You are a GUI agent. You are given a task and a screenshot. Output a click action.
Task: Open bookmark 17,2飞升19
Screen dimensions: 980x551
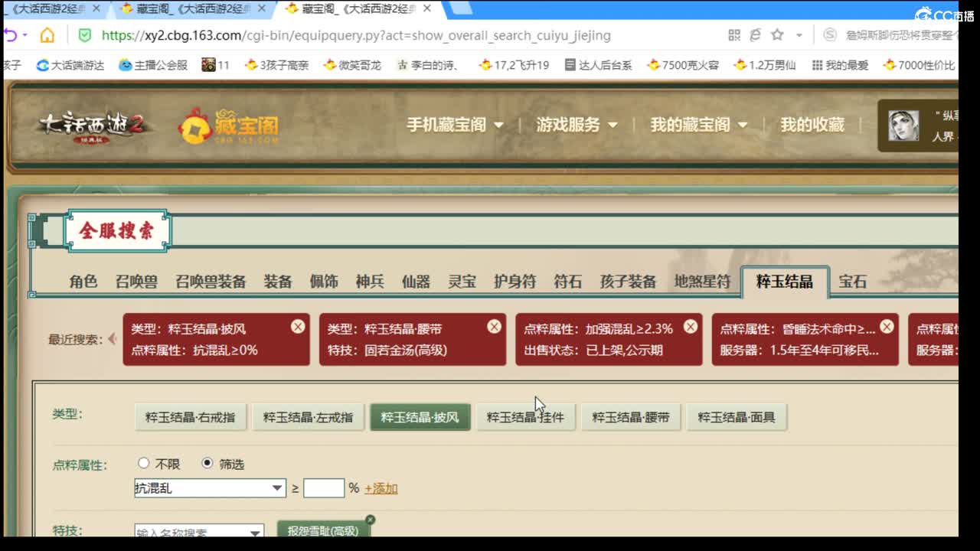pos(514,65)
